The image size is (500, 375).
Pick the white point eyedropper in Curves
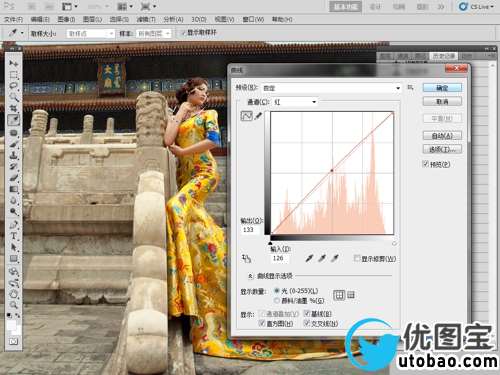click(335, 258)
